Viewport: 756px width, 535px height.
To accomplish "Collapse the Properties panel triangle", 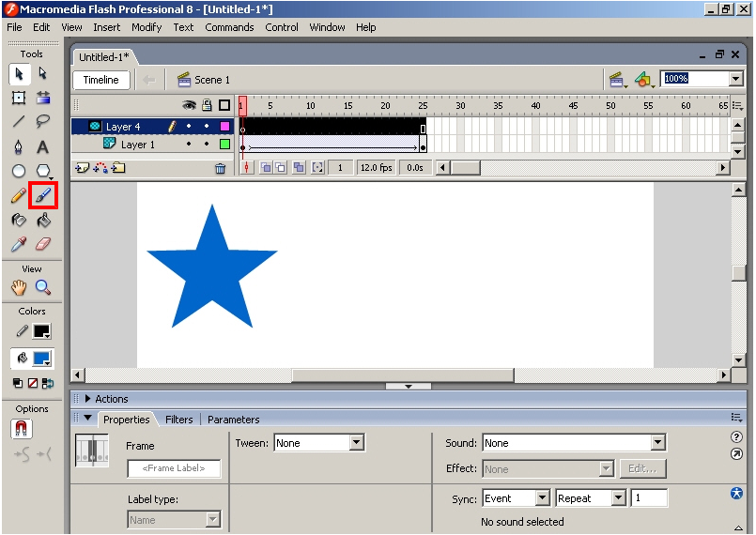I will point(87,418).
